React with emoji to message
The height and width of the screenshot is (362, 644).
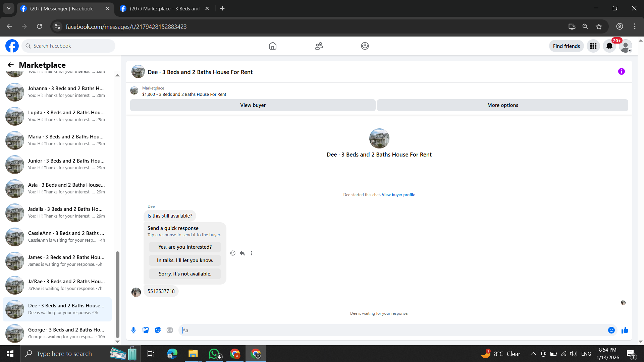click(233, 253)
